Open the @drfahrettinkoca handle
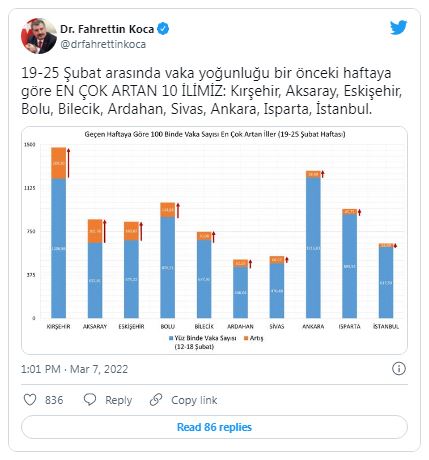 (103, 44)
